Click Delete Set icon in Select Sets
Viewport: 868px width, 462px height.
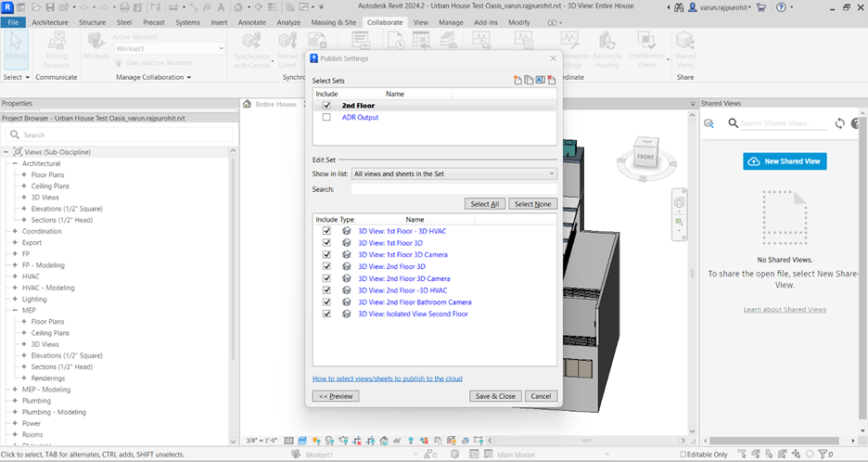click(x=552, y=81)
